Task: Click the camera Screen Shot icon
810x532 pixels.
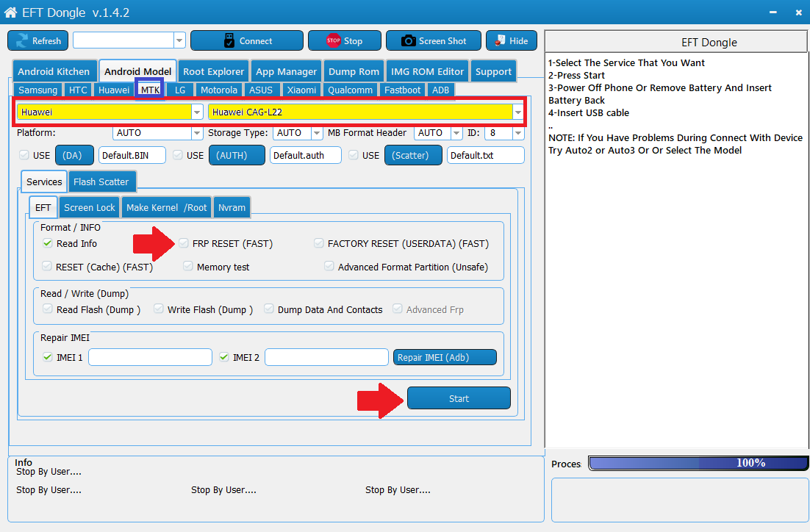Action: tap(408, 41)
